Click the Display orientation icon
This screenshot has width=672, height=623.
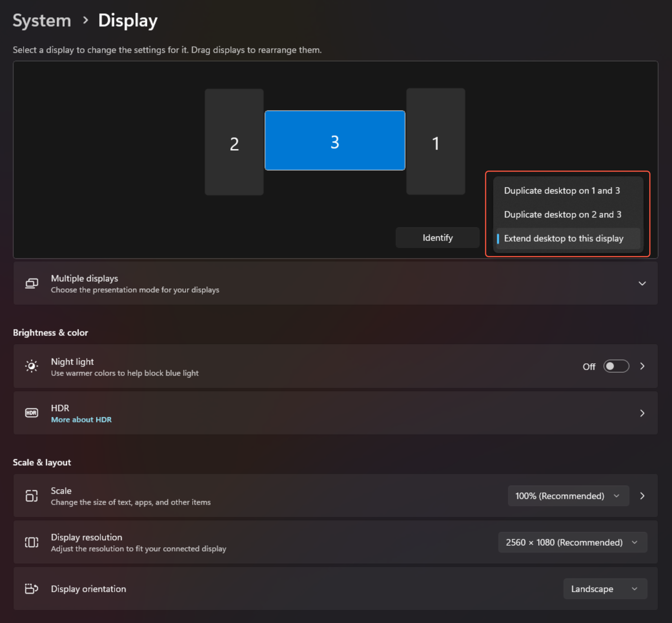[31, 588]
